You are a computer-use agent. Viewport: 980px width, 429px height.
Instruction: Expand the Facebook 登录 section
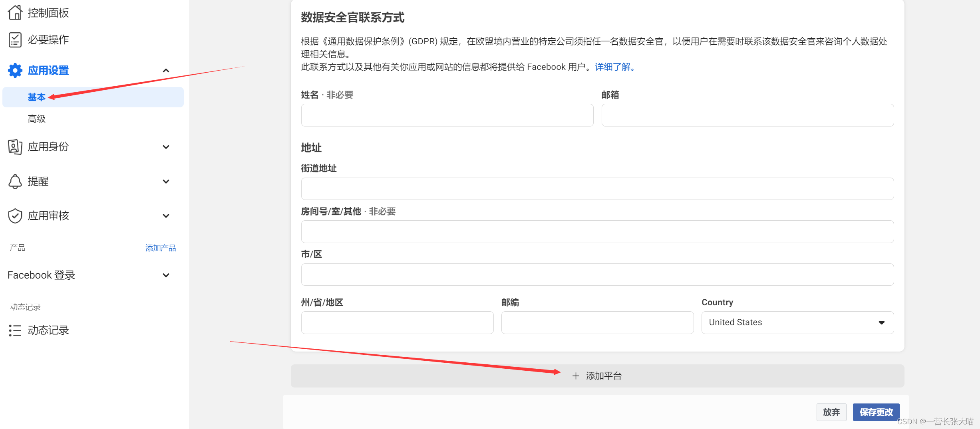click(x=166, y=275)
